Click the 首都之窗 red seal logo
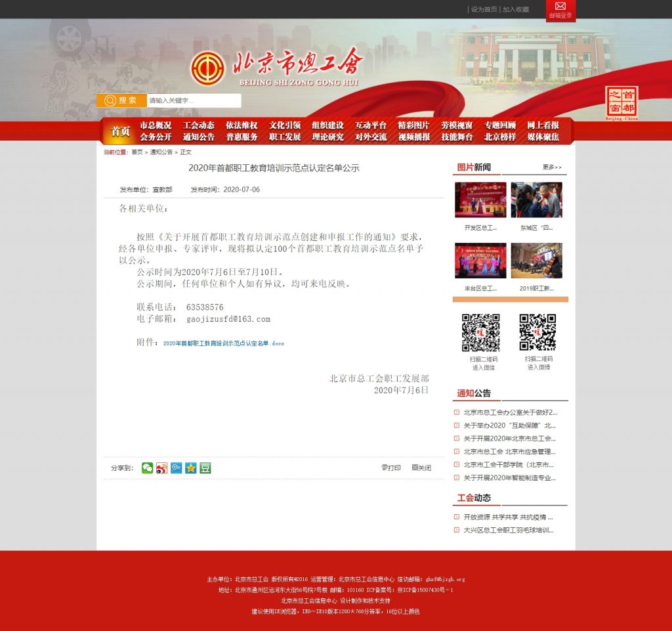 621,103
